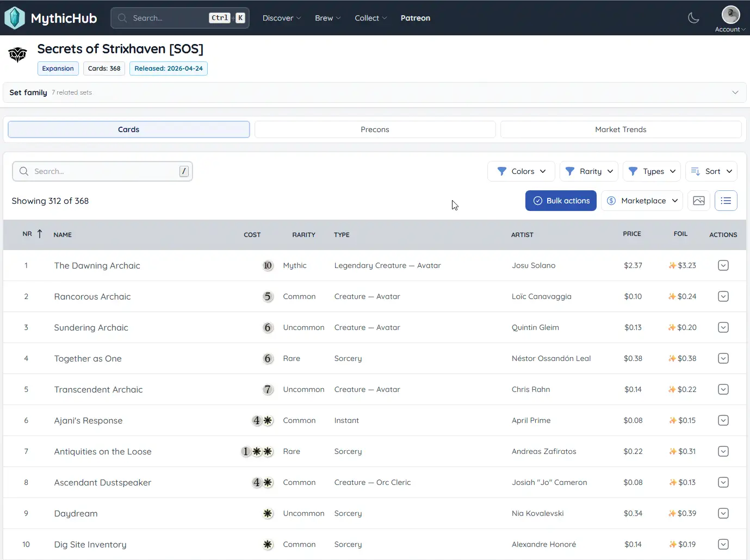Open the Account avatar menu

[730, 19]
